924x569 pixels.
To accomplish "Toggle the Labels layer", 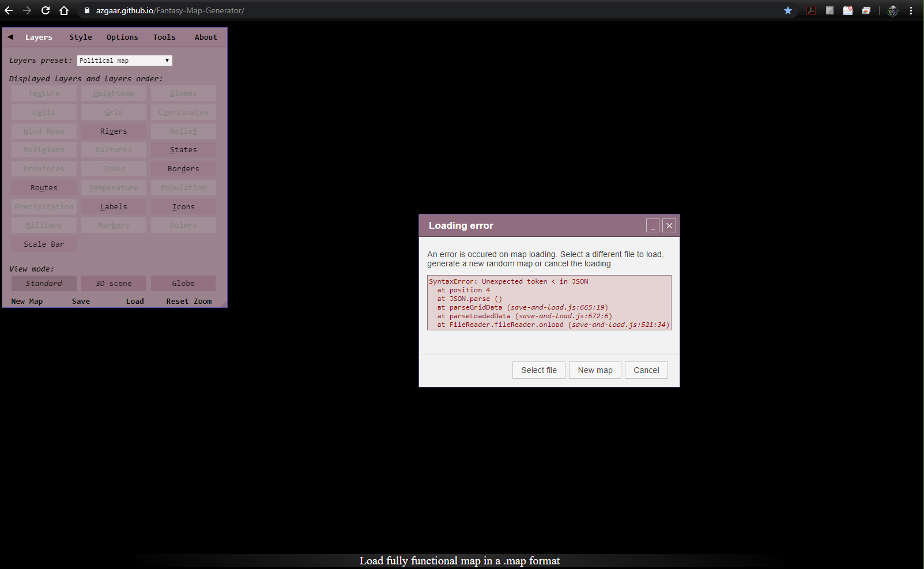I will pos(114,207).
